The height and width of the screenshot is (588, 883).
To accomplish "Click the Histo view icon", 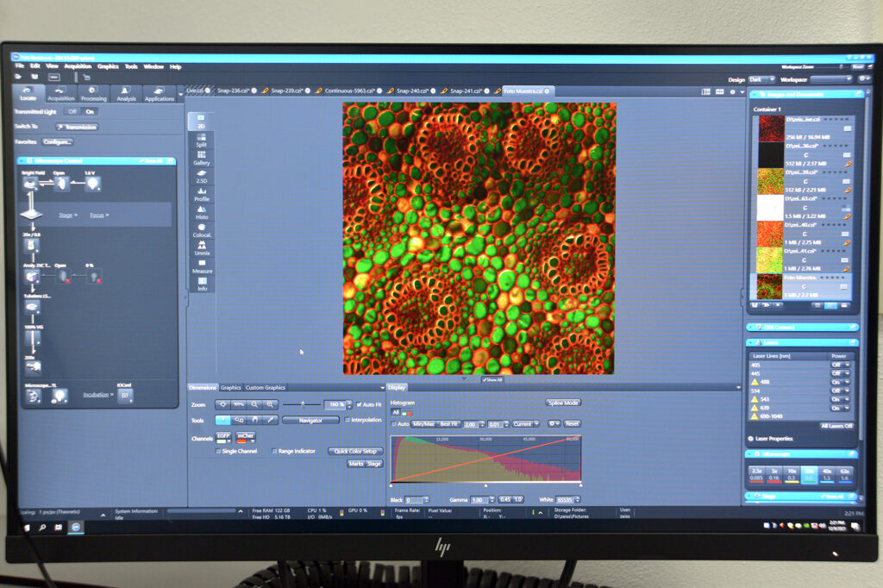I will (x=201, y=212).
